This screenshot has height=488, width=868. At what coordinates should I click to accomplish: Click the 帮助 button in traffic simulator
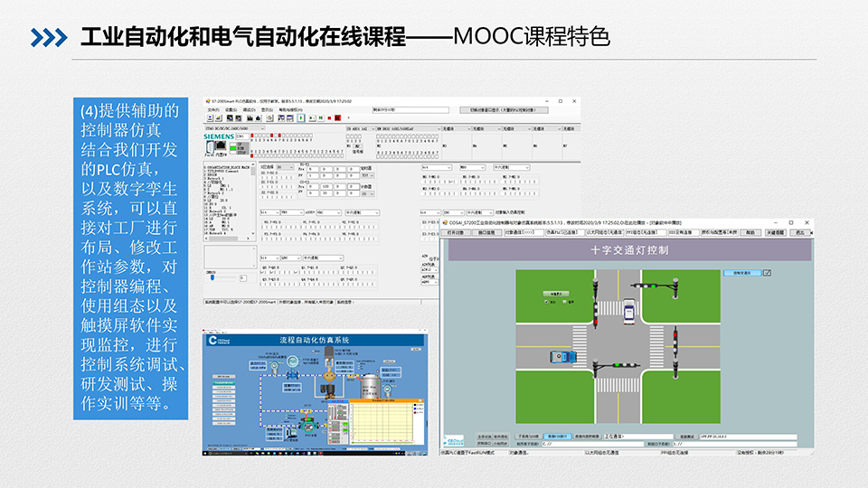click(x=750, y=232)
